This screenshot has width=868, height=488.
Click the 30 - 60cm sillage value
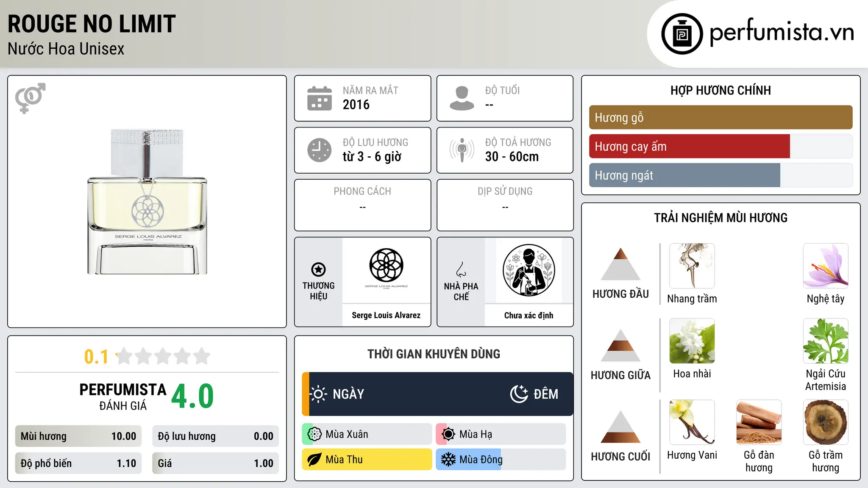(x=512, y=157)
